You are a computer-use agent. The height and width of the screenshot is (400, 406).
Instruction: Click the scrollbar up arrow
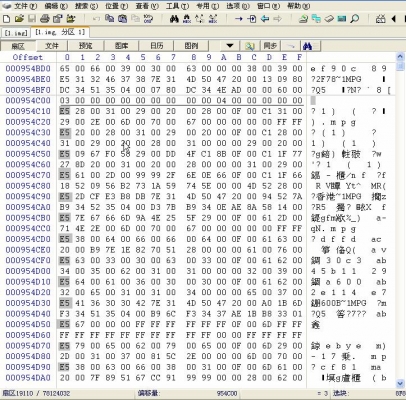[400, 57]
